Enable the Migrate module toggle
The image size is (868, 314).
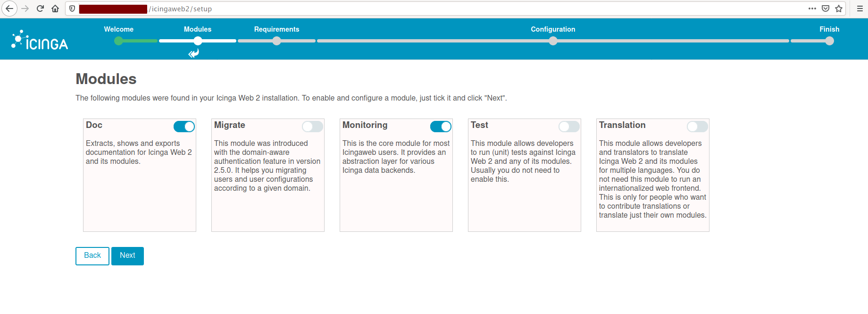click(312, 127)
